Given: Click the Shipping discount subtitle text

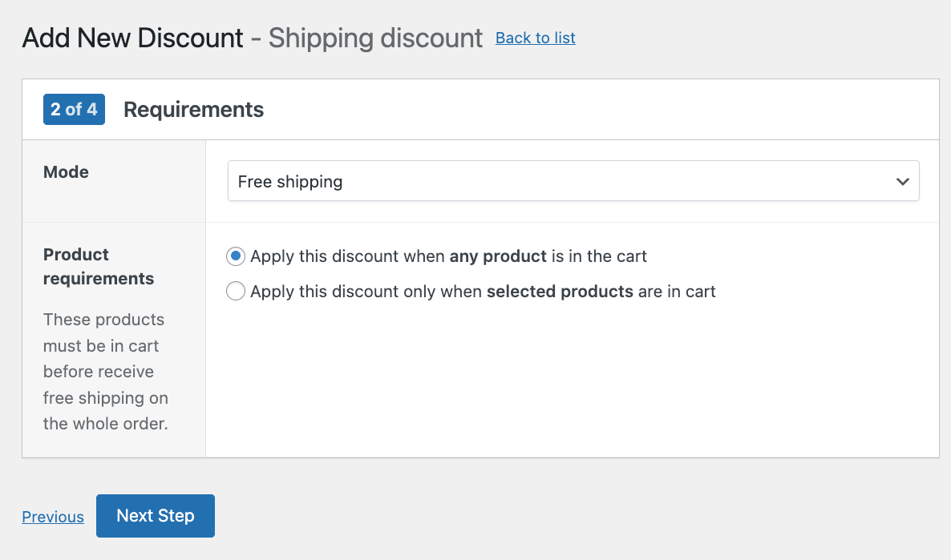Looking at the screenshot, I should pyautogui.click(x=375, y=38).
